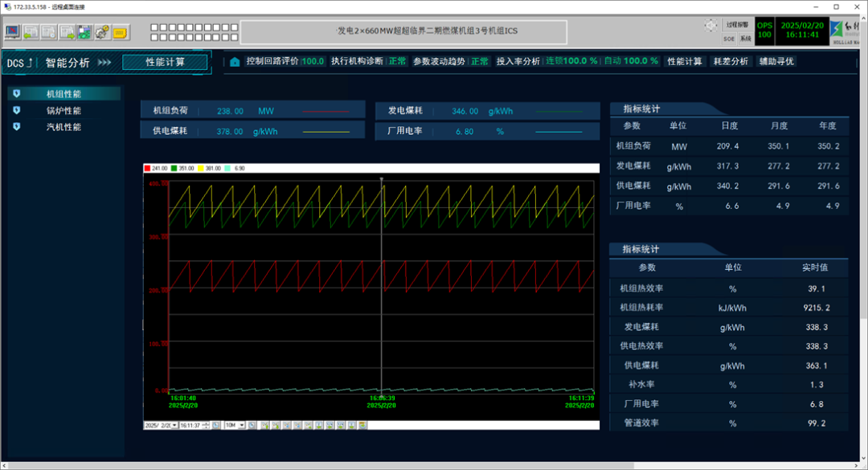The height and width of the screenshot is (470, 868).
Task: Switch to the 辅助寻优 tab
Action: tap(776, 62)
